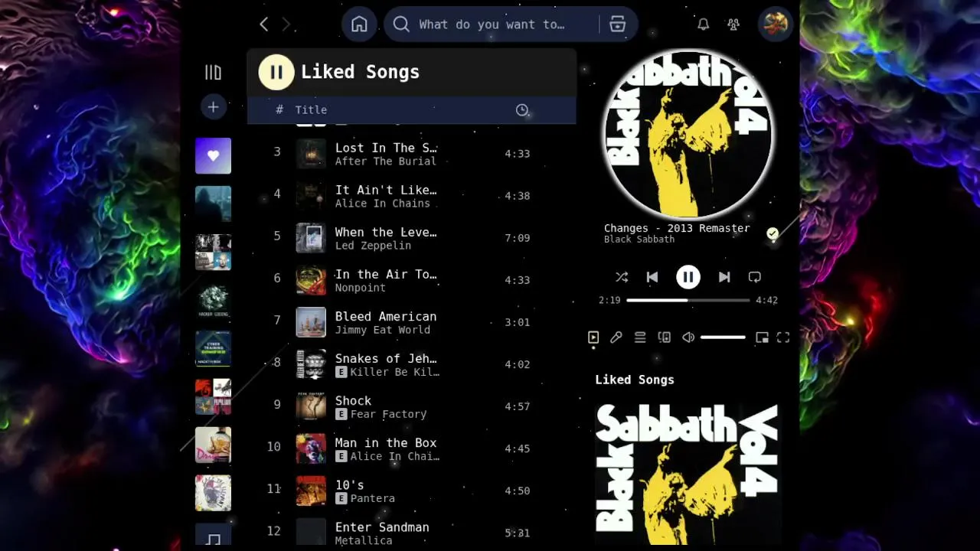
Task: Toggle the liked checkmark for Changes
Action: pyautogui.click(x=773, y=233)
